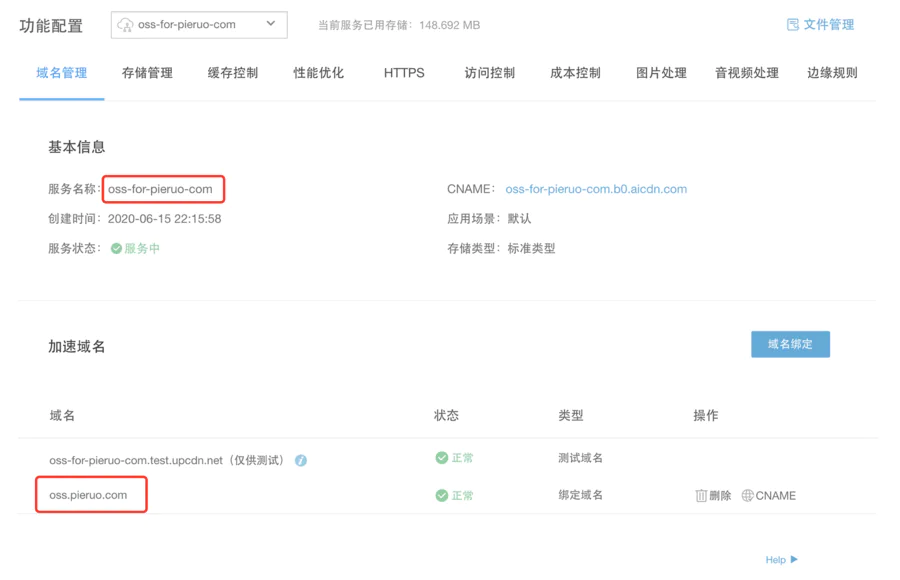Select the HTTPS tab
Viewport: 900px width, 580px height.
coord(404,73)
